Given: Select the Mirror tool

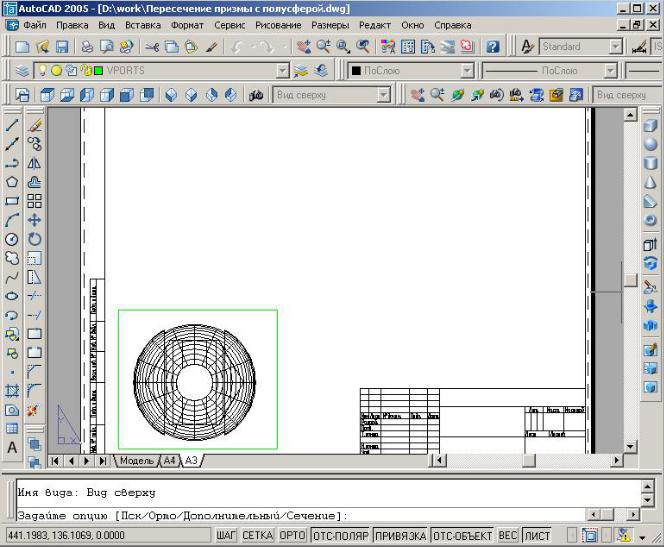Looking at the screenshot, I should coord(34,163).
